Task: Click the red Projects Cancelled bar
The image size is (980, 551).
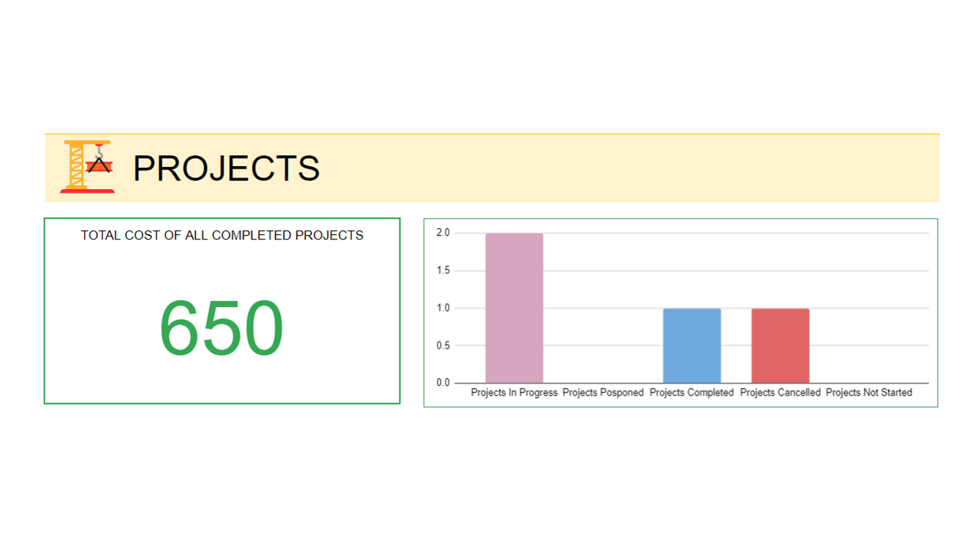Action: 780,346
